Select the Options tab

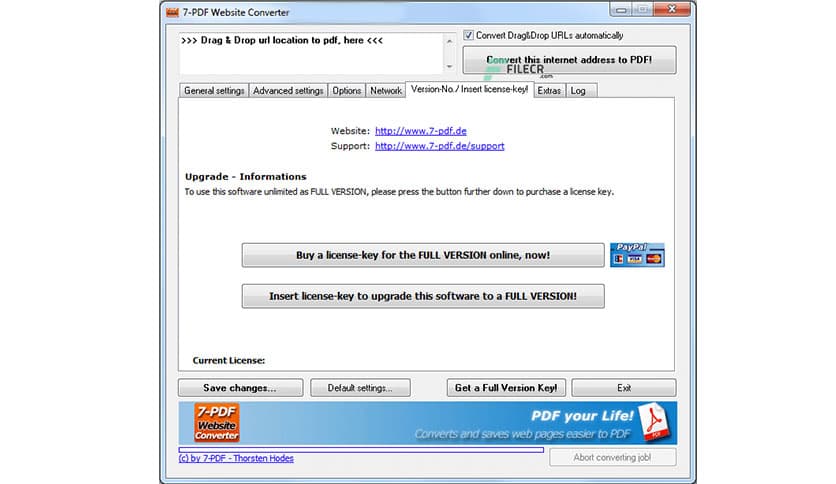tap(347, 91)
